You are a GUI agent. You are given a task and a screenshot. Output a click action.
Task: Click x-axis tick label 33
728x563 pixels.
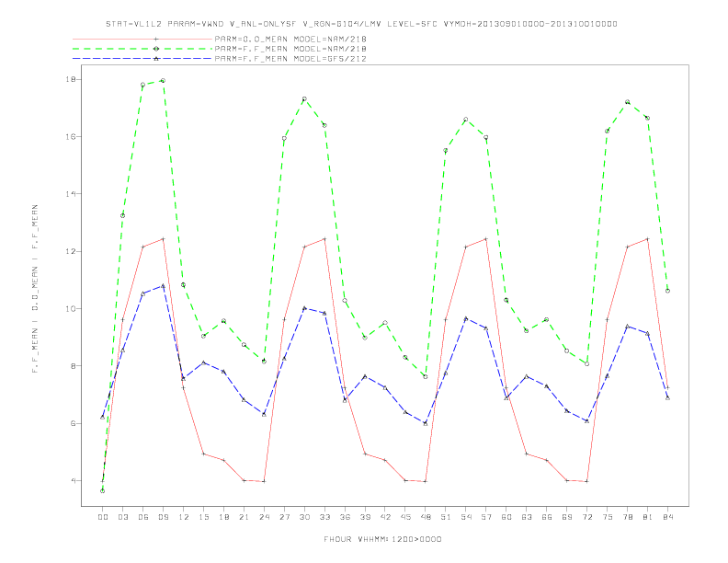click(324, 517)
